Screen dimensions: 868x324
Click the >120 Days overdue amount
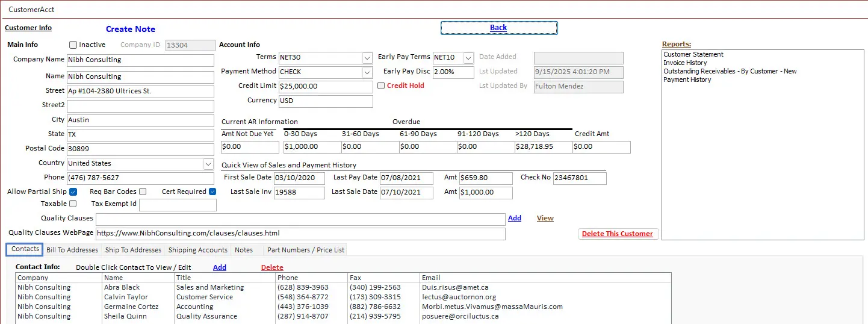click(x=544, y=147)
